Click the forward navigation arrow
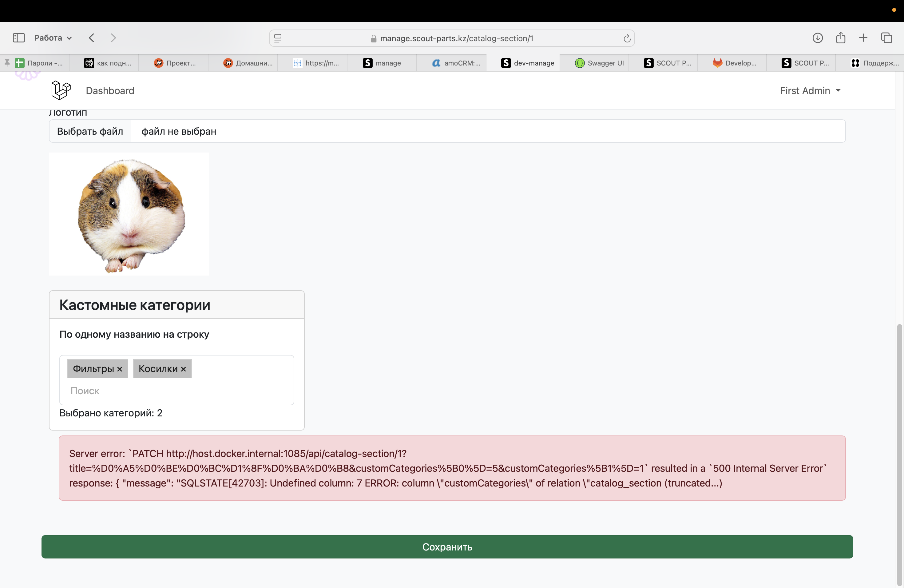This screenshot has width=904, height=588. pos(113,38)
